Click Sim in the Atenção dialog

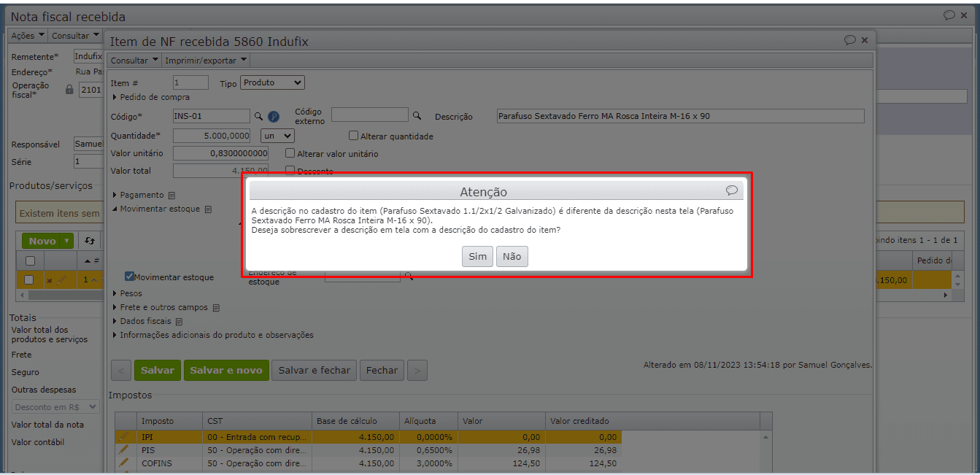(x=477, y=257)
